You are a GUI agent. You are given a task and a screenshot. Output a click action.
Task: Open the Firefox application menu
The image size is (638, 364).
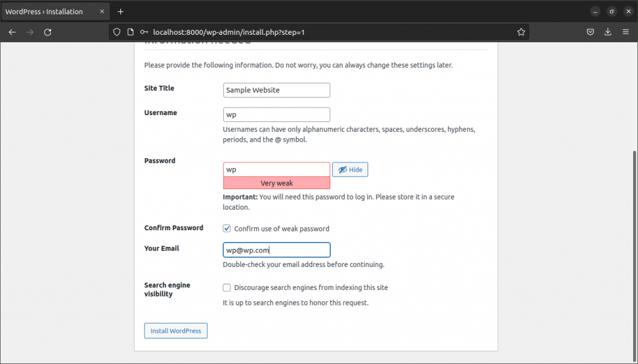point(626,32)
